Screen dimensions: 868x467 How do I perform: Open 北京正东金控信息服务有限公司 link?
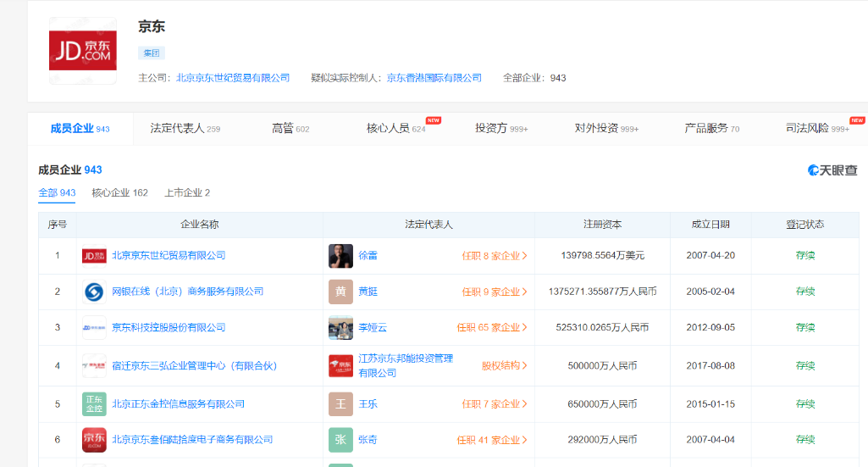point(178,403)
